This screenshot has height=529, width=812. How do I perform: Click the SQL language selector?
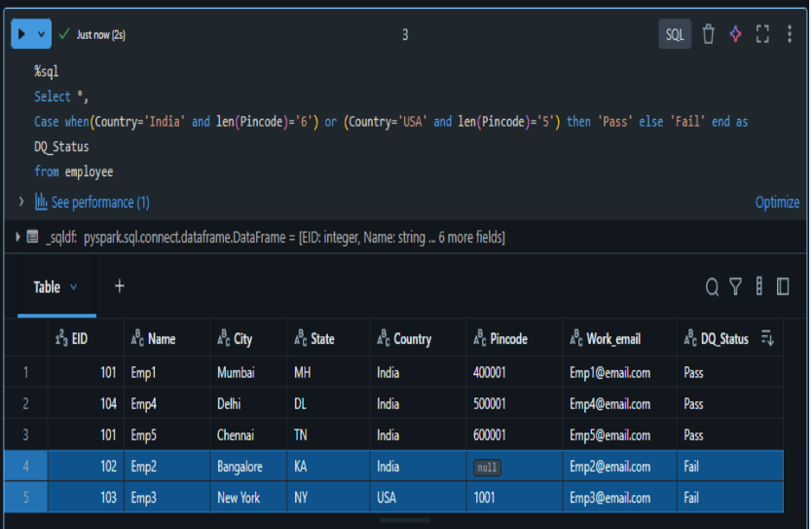click(675, 35)
